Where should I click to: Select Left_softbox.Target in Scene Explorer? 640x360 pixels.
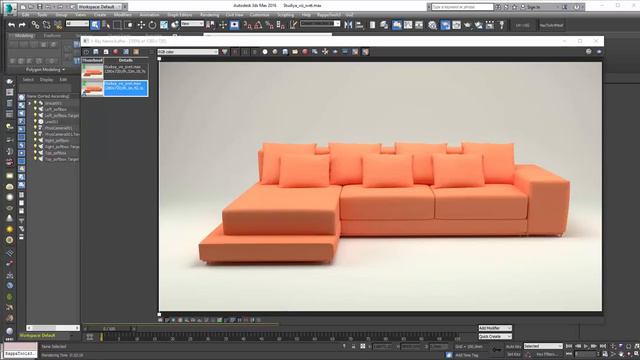click(x=62, y=116)
